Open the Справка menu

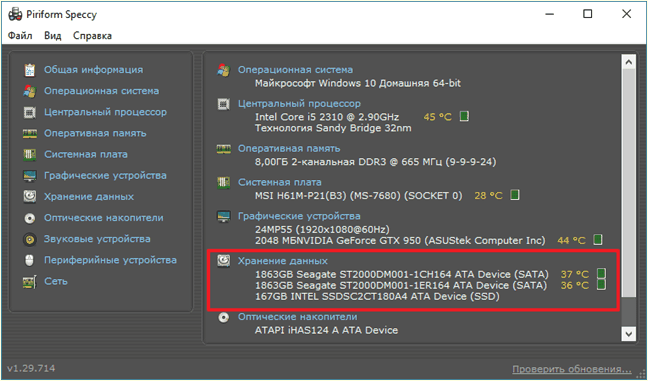click(x=92, y=36)
